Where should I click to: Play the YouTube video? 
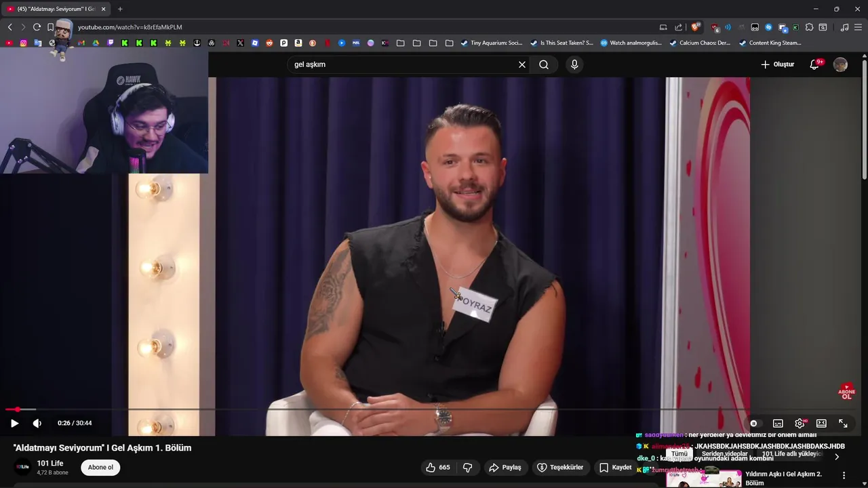pos(14,423)
